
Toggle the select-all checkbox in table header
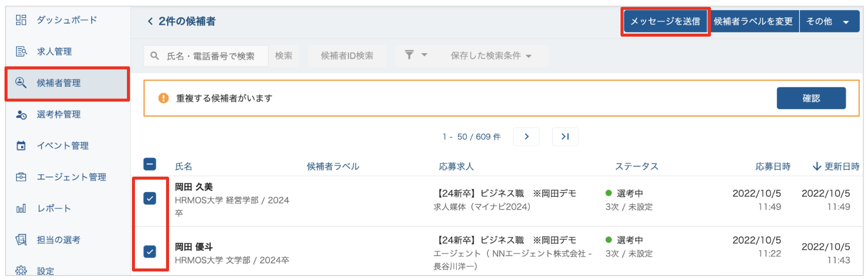(150, 164)
